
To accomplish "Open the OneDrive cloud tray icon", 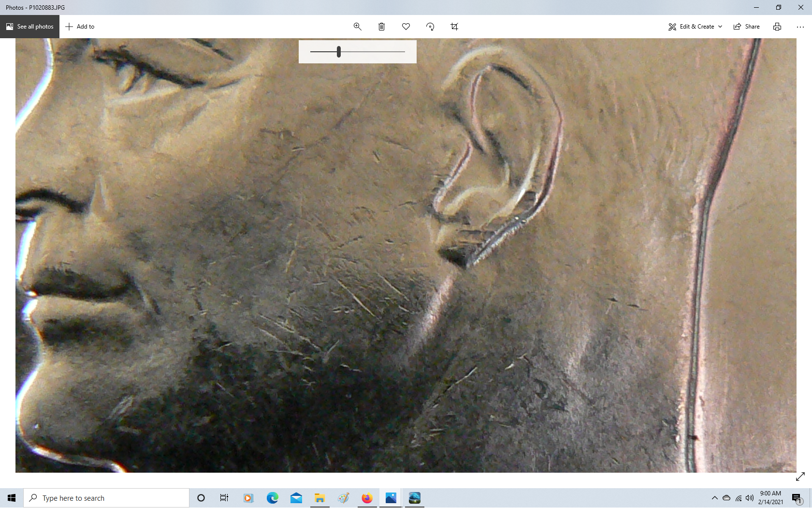I will (x=726, y=498).
